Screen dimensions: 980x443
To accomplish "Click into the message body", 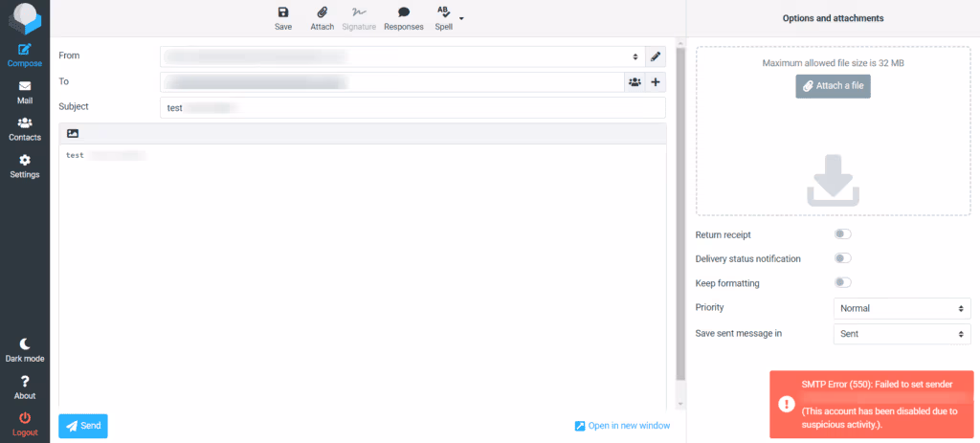I will click(363, 275).
